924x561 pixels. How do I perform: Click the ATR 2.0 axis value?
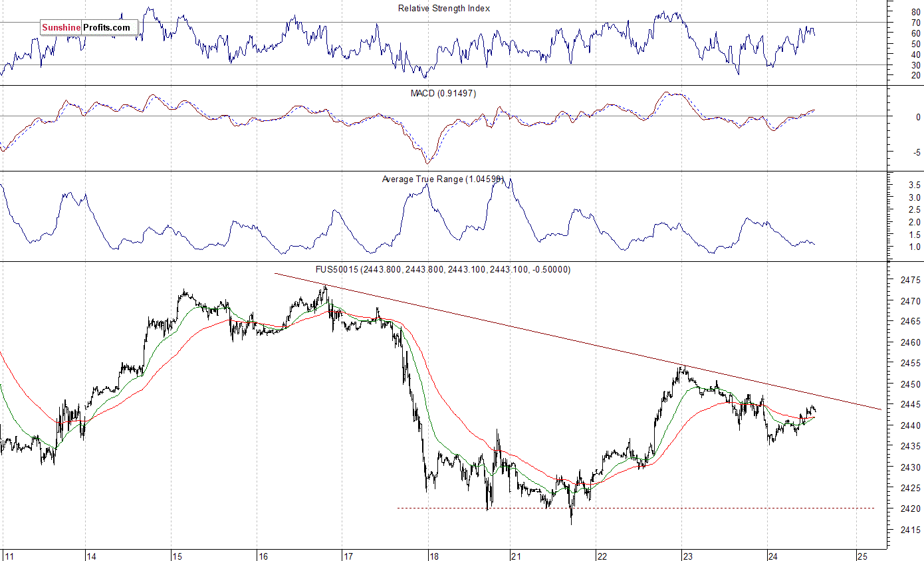click(x=915, y=223)
